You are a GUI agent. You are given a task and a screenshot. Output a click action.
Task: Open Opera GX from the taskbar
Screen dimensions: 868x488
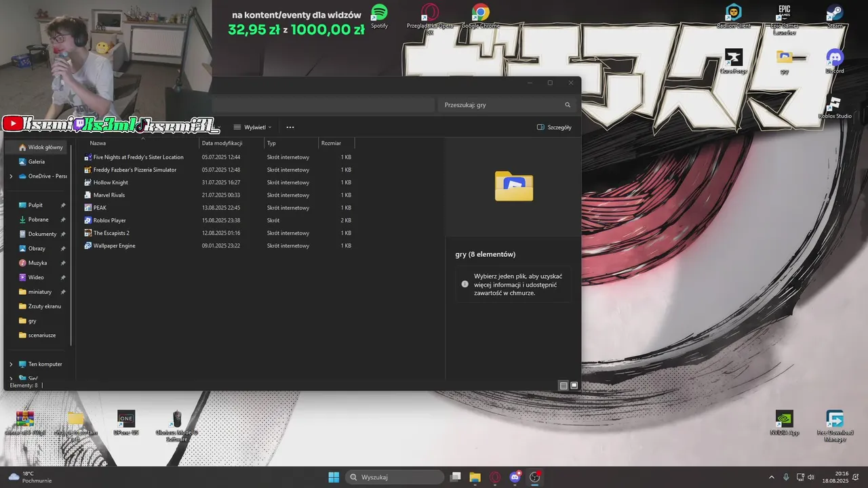pos(495,477)
